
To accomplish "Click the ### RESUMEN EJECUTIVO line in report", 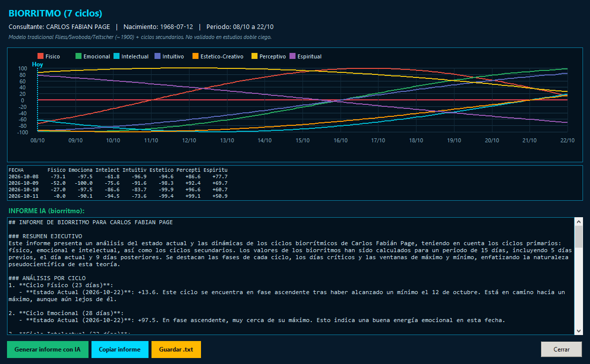I will (x=45, y=236).
